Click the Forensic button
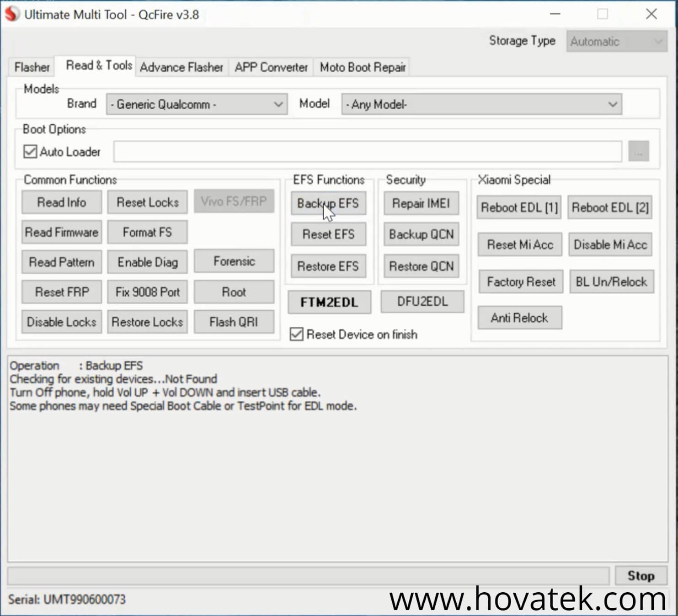This screenshot has width=678, height=616. 234,261
